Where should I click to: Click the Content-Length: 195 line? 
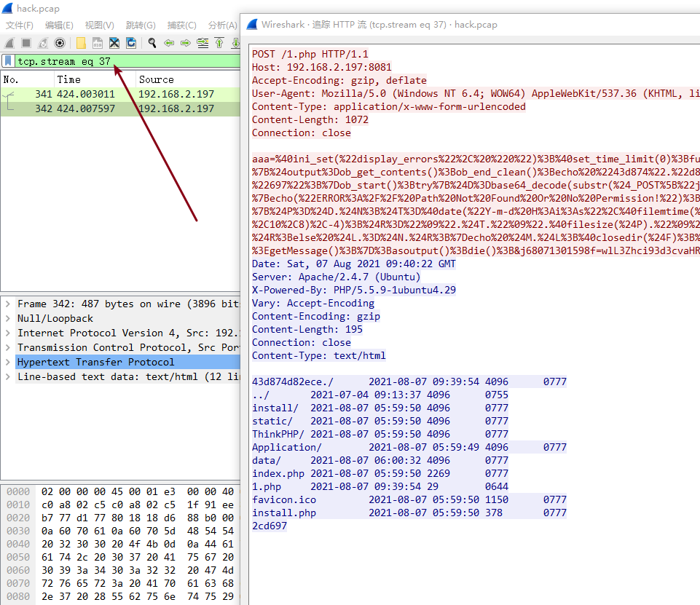point(307,329)
